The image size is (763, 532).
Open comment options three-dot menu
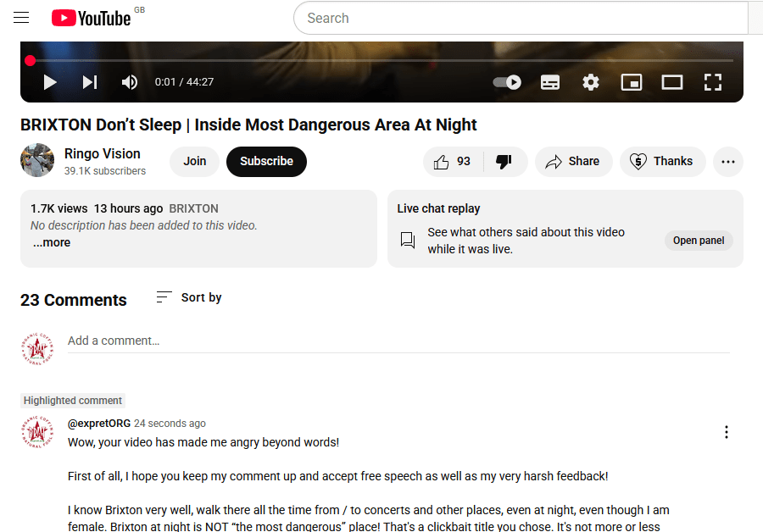coord(727,432)
